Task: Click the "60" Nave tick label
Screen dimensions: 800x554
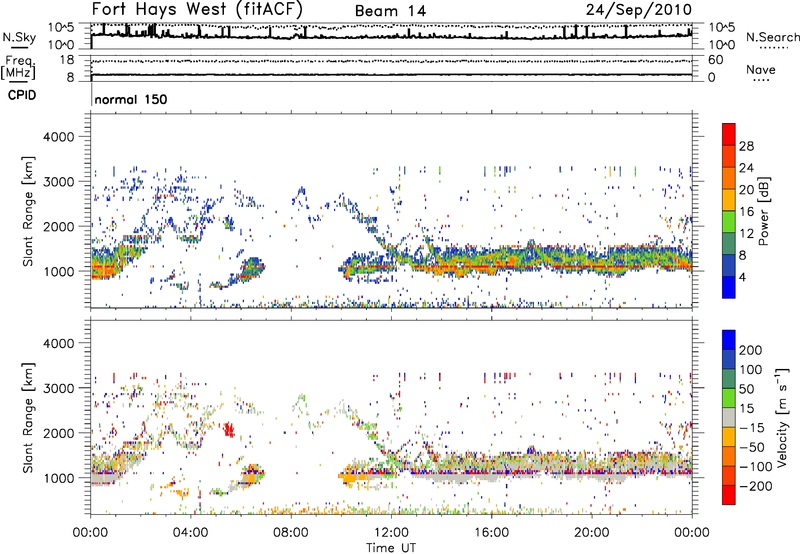Action: (x=715, y=60)
